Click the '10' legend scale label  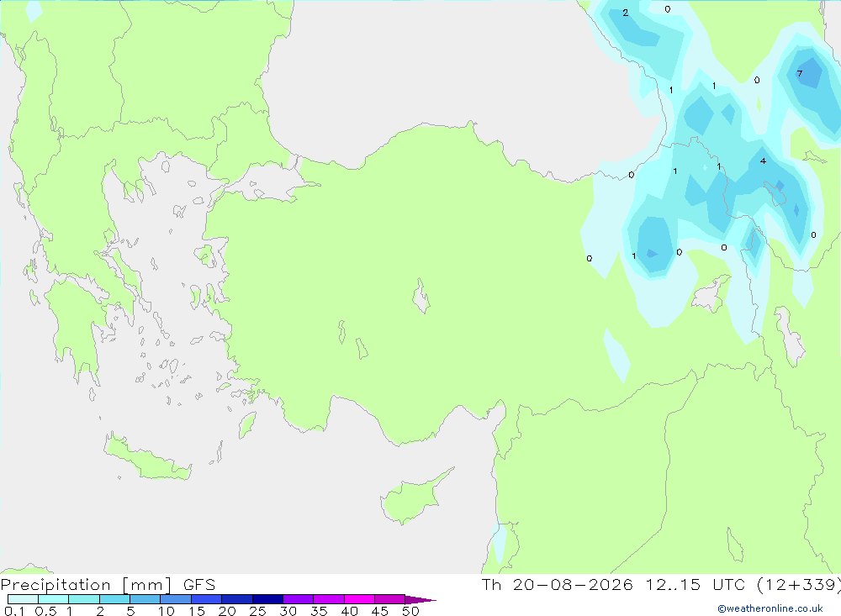(x=167, y=611)
